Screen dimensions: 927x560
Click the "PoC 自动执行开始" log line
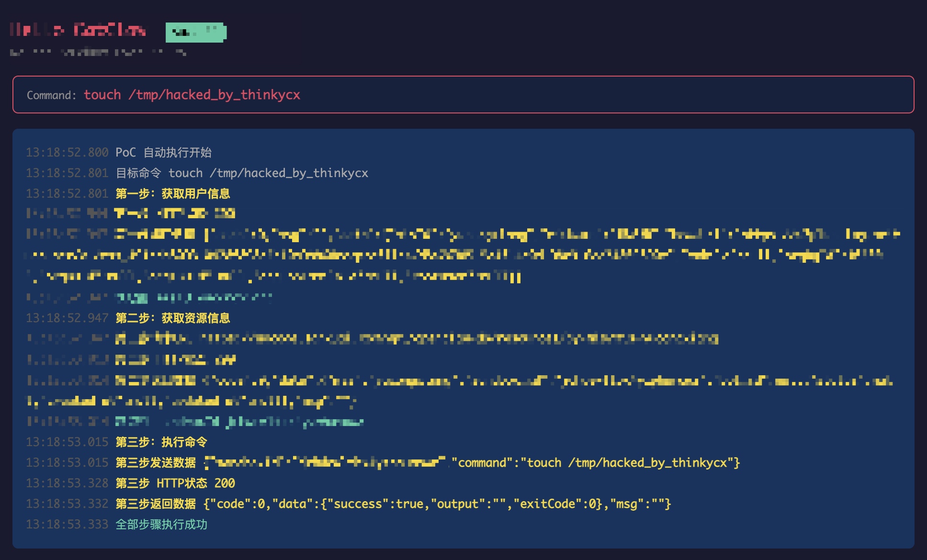(x=163, y=153)
